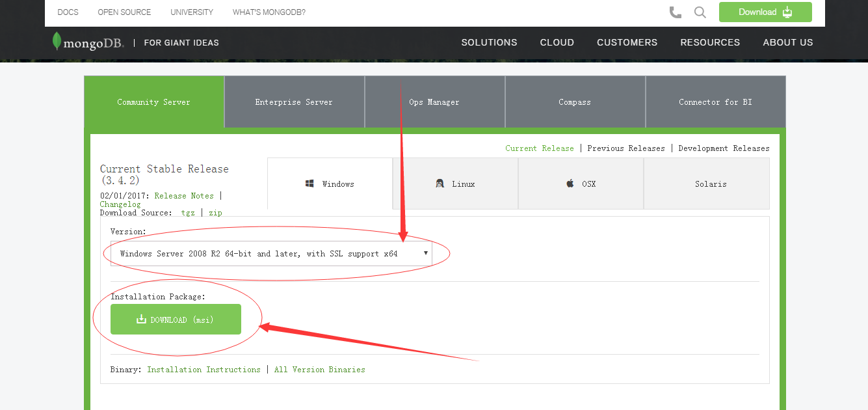Click the Current Release link
The height and width of the screenshot is (410, 868).
point(540,148)
